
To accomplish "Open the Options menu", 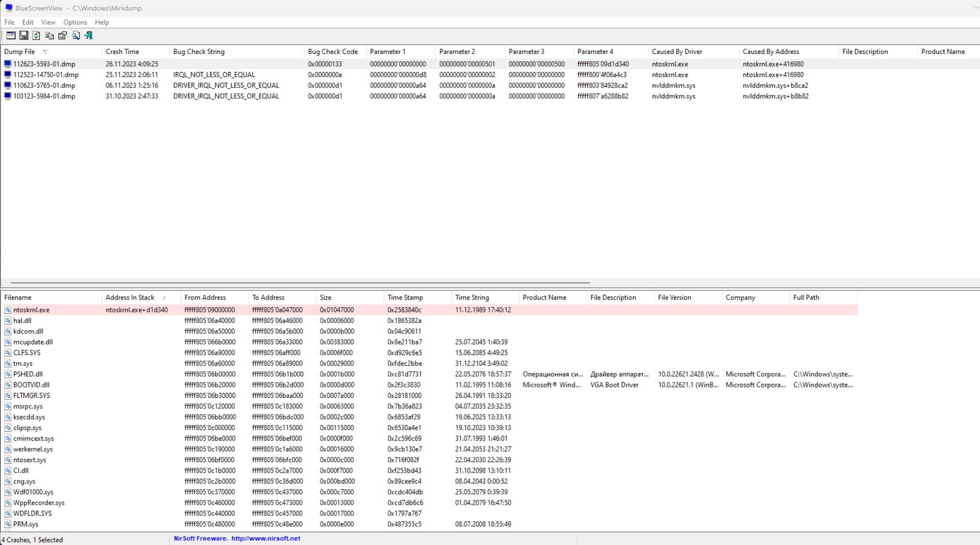I will click(75, 22).
